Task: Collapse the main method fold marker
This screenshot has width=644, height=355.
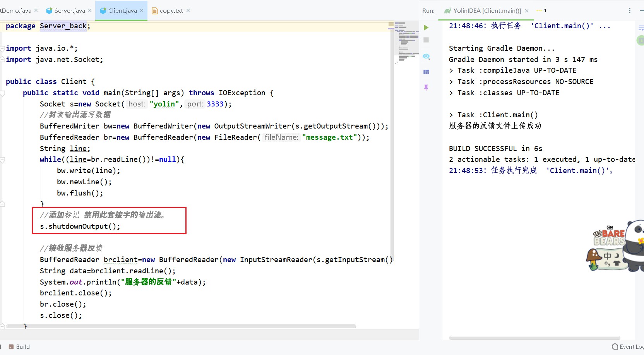Action: coord(3,93)
